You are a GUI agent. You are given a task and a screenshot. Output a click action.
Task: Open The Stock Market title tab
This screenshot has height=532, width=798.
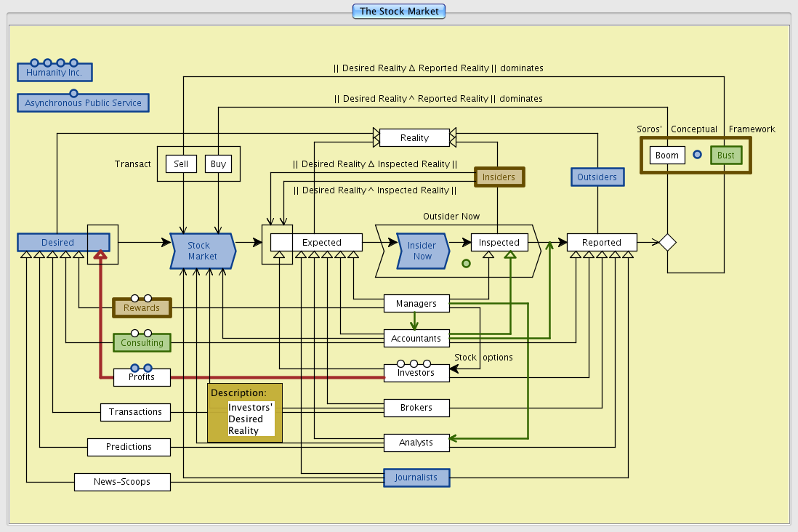(398, 11)
